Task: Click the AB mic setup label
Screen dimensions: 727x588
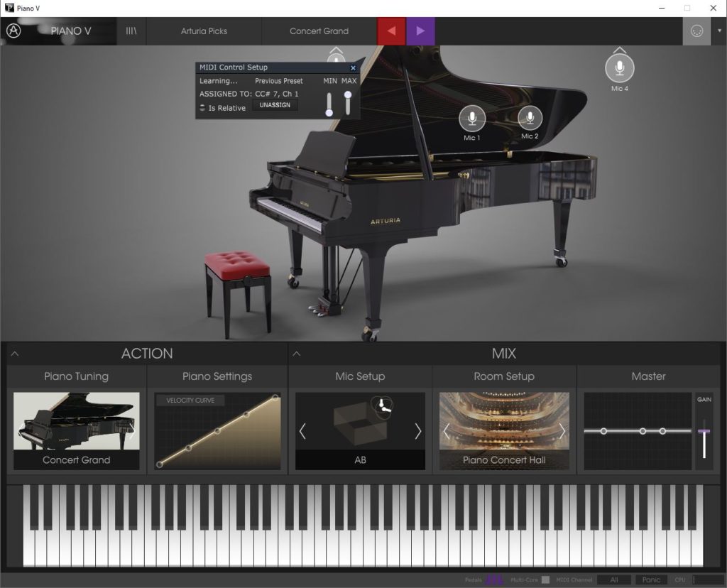Action: click(x=360, y=460)
